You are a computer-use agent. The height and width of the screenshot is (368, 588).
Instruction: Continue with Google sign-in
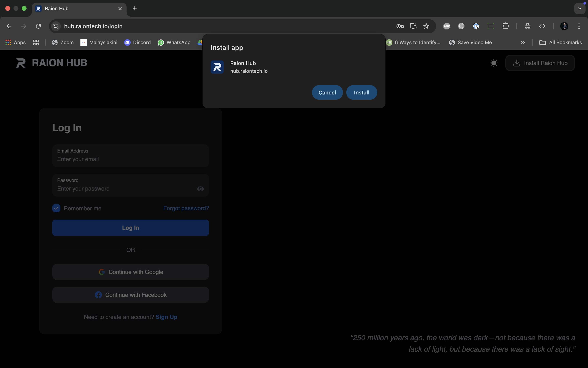coord(130,272)
